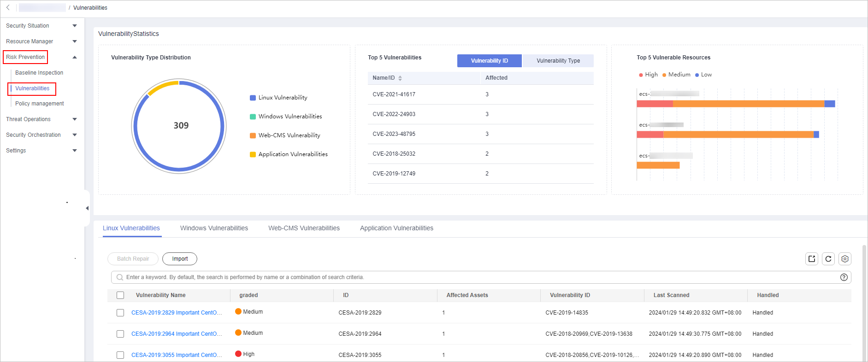The image size is (868, 362).
Task: Open Baseline Inspection page
Action: (39, 73)
